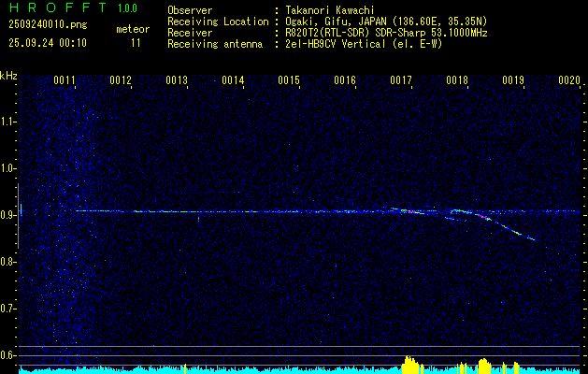Click the 1.1 frequency axis label
Screen dimensions: 588x374
click(x=7, y=122)
